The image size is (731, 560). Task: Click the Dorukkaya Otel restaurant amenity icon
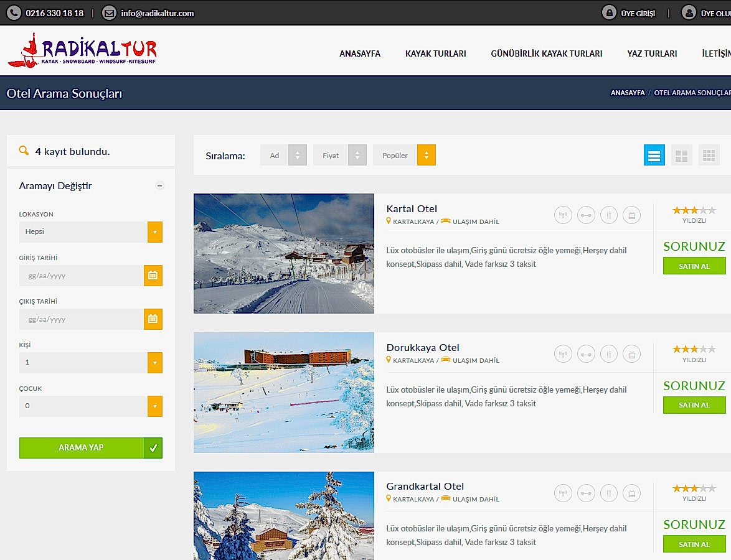pos(608,355)
